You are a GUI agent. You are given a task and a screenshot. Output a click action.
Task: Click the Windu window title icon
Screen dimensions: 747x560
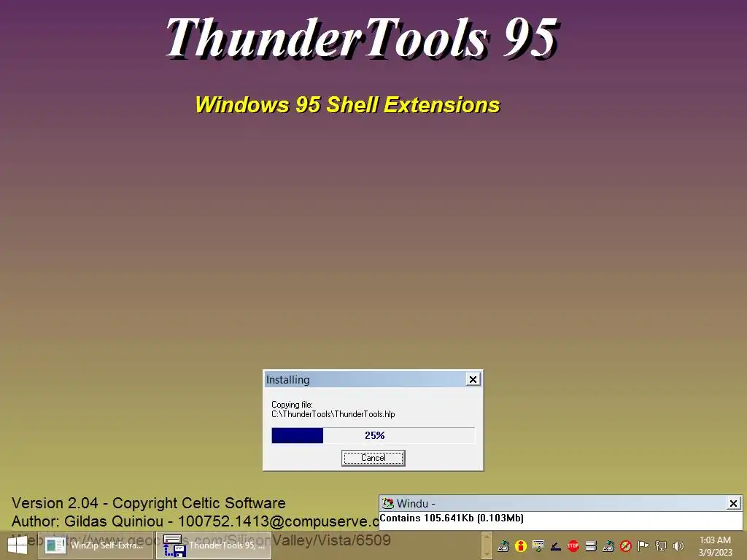point(388,503)
